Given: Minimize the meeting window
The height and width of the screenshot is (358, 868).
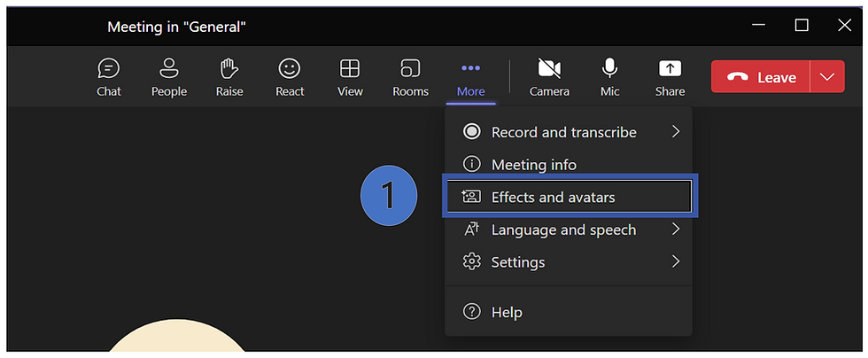Looking at the screenshot, I should tap(759, 25).
